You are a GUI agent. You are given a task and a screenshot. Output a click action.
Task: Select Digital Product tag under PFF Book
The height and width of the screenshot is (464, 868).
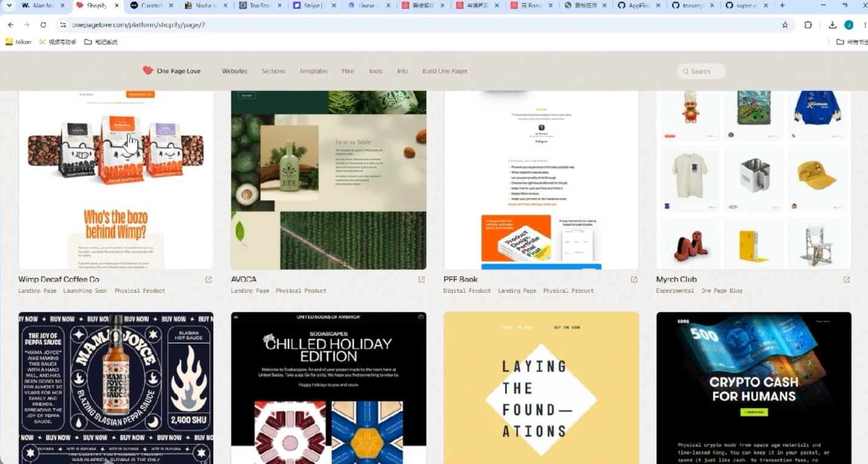[x=467, y=291]
